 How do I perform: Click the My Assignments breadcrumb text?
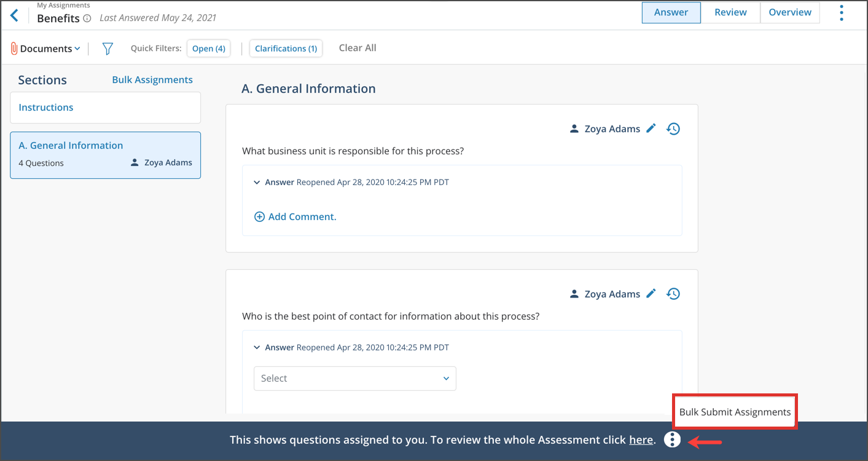(63, 6)
